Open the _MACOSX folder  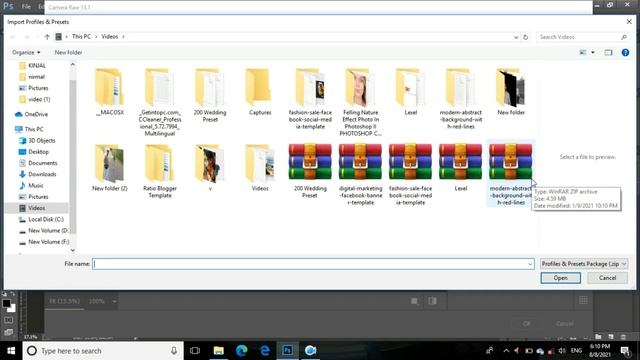pos(109,92)
